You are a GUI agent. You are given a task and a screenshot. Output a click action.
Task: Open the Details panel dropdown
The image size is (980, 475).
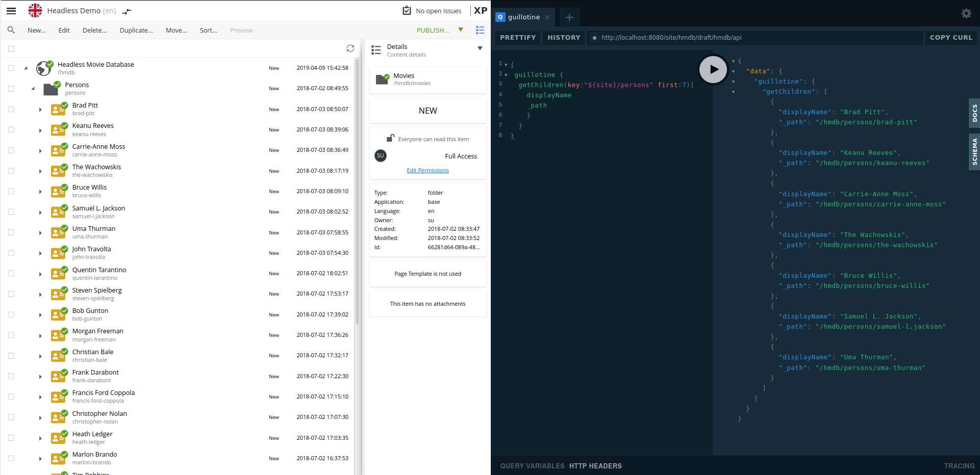(480, 48)
